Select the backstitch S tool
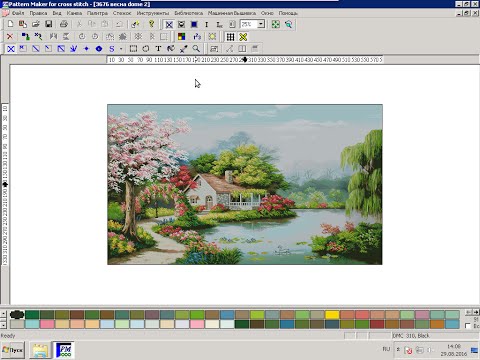 pyautogui.click(x=112, y=49)
